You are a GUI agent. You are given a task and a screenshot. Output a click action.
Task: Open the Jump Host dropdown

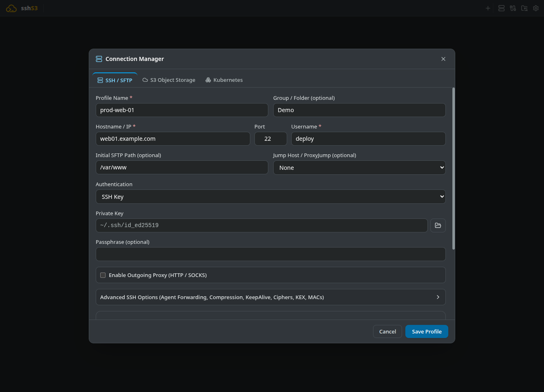coord(360,168)
